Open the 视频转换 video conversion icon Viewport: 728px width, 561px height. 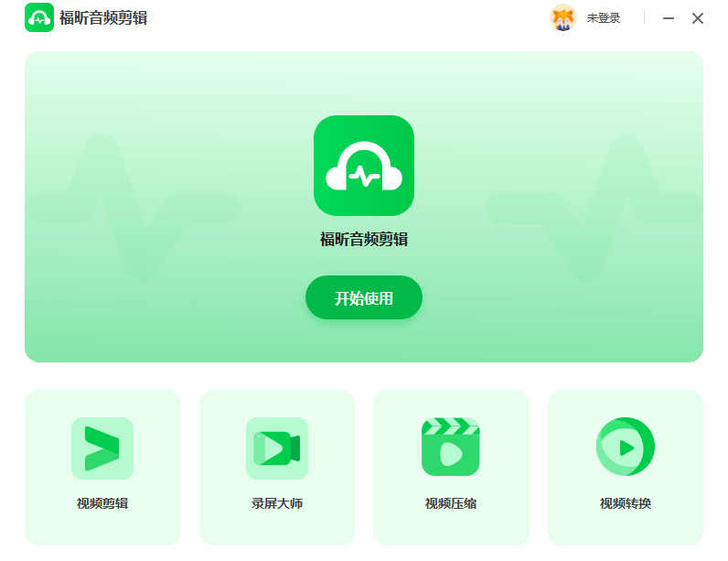click(x=626, y=447)
